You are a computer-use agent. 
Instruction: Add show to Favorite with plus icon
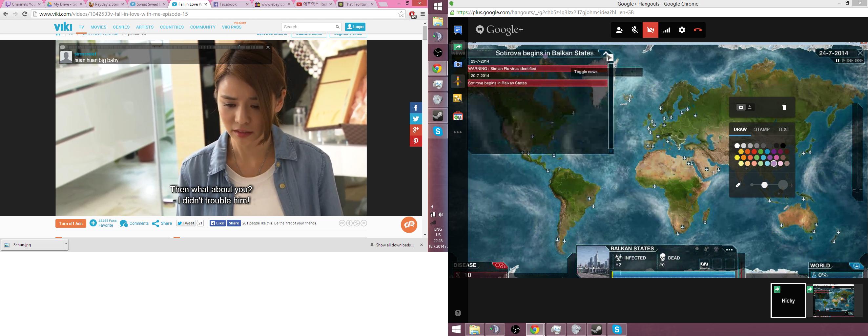tap(93, 223)
